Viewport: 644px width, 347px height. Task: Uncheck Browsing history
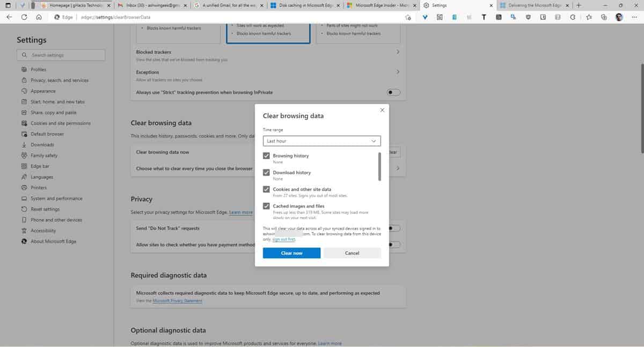(266, 155)
